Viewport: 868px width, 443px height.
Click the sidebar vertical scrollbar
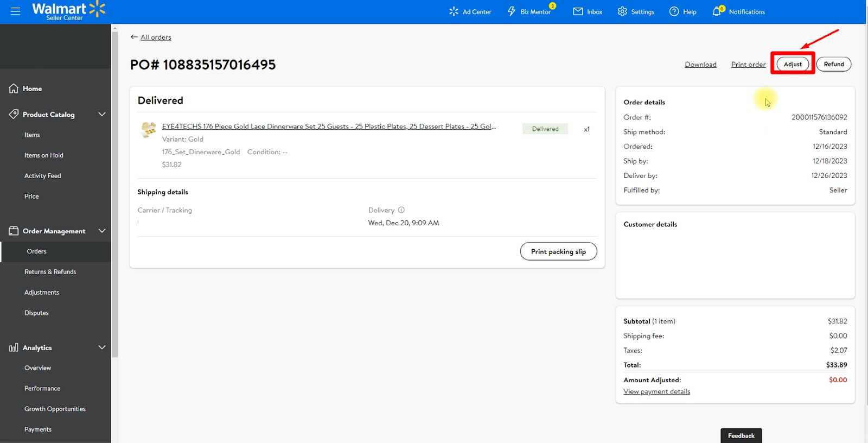coord(114,194)
